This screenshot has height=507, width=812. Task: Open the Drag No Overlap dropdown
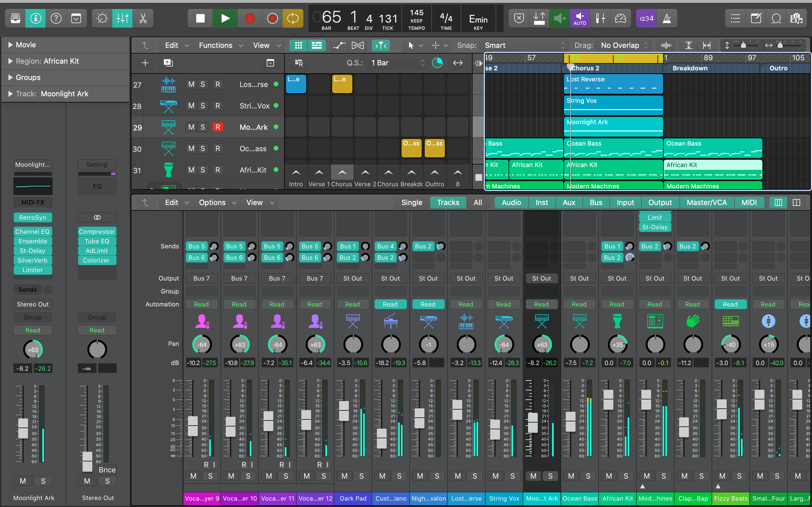tap(625, 45)
